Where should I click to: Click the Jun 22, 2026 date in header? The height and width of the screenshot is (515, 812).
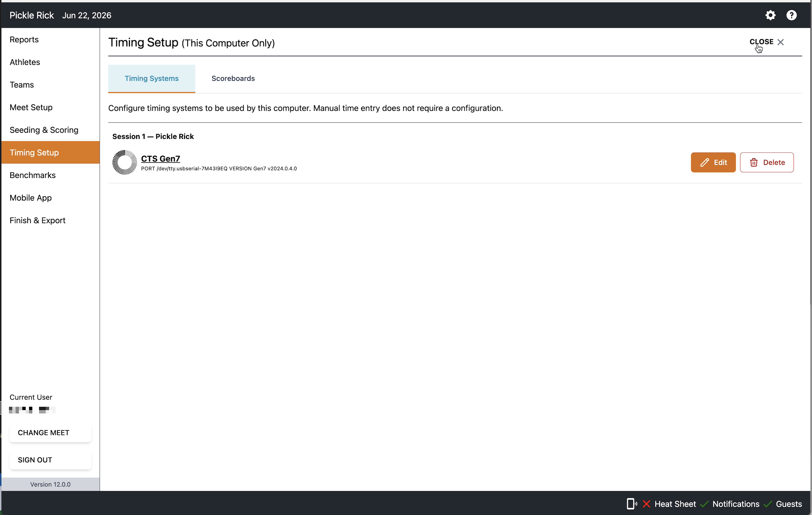pos(87,15)
